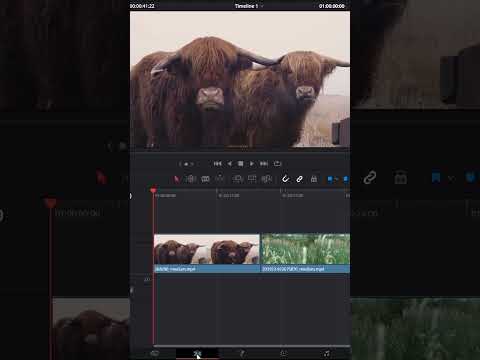
Task: Switch to the Fairlight music-note page tab
Action: tap(327, 354)
